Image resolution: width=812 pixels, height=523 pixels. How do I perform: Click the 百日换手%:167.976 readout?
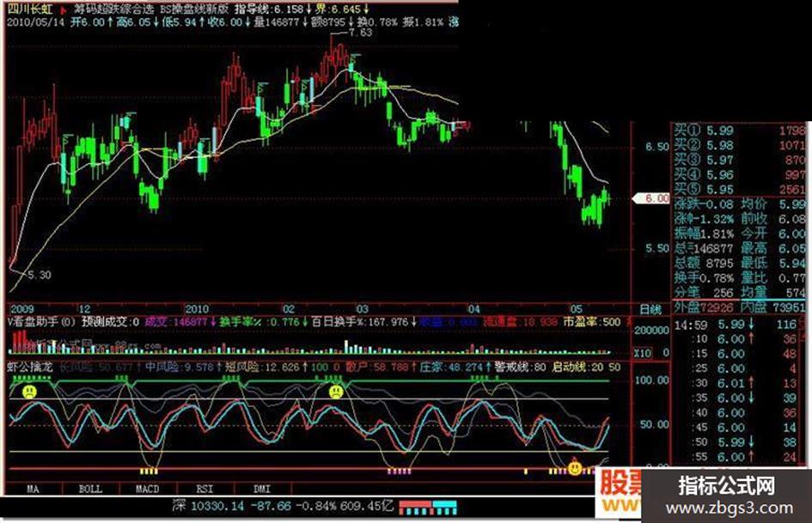click(x=364, y=322)
